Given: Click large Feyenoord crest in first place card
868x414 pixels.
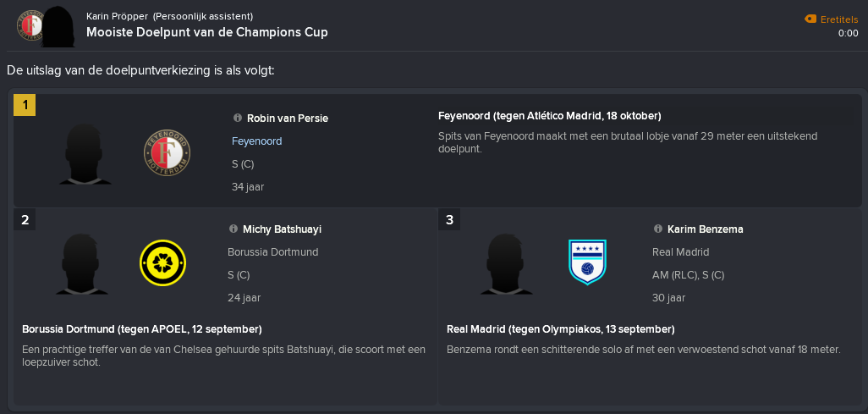Looking at the screenshot, I should point(167,153).
